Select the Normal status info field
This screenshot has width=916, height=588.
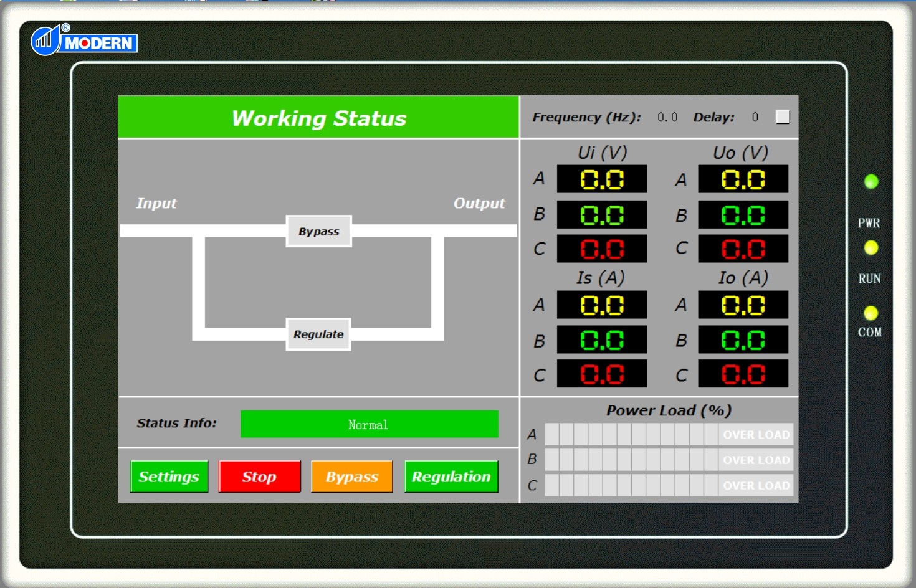(x=369, y=424)
